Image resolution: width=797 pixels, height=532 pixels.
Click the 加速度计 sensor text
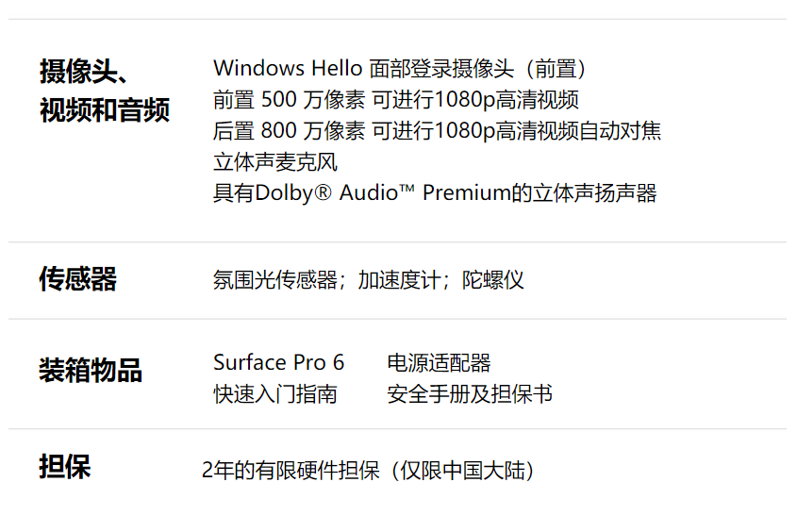399,280
